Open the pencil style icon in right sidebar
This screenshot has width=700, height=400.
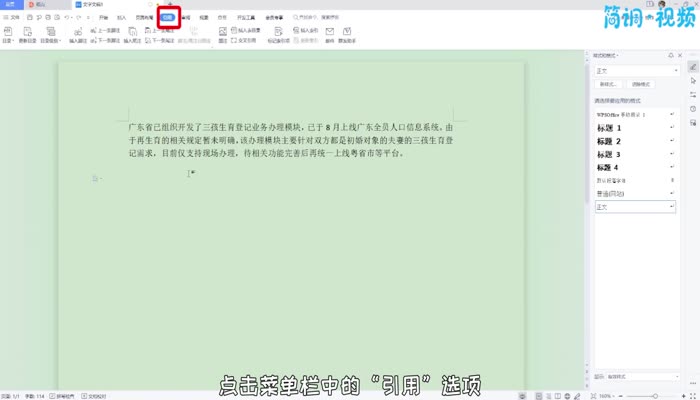click(x=692, y=67)
